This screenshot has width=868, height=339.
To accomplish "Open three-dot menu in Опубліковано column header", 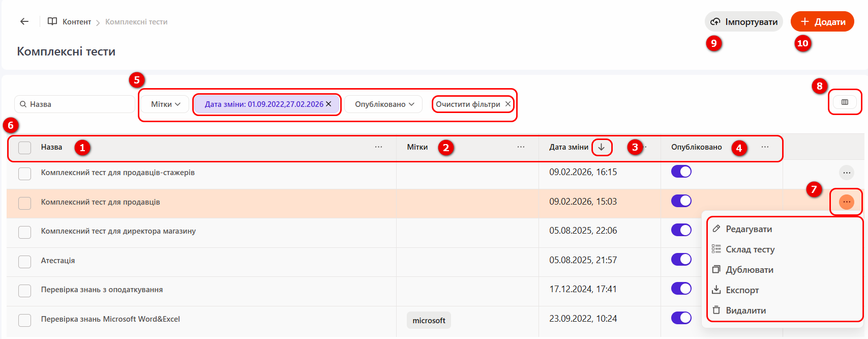I will [765, 147].
